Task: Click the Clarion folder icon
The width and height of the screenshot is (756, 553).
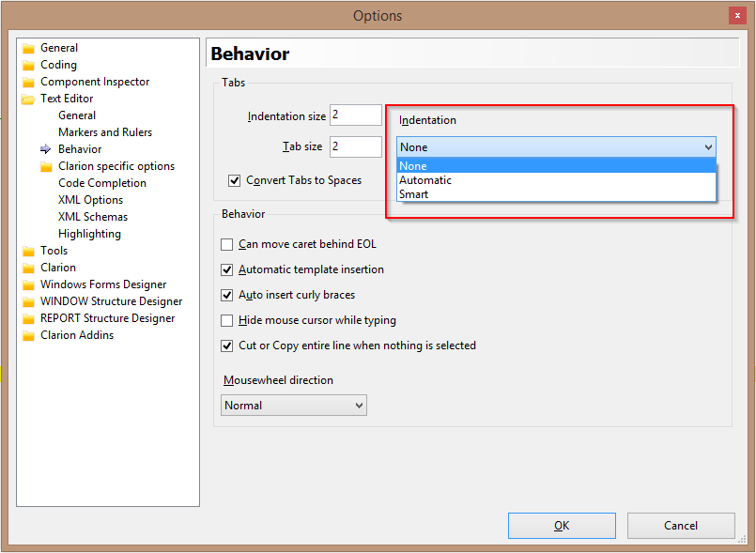Action: point(28,269)
